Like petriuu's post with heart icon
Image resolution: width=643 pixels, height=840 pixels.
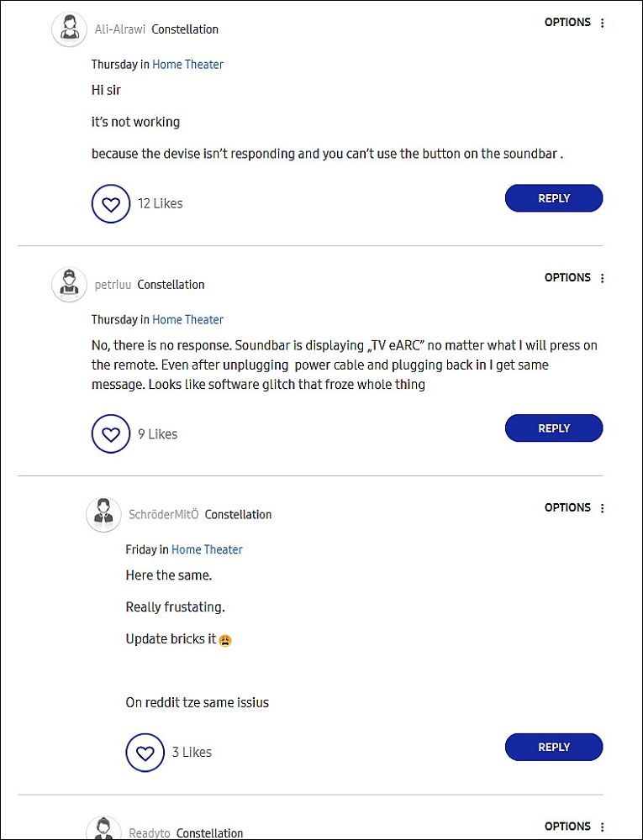click(x=111, y=434)
